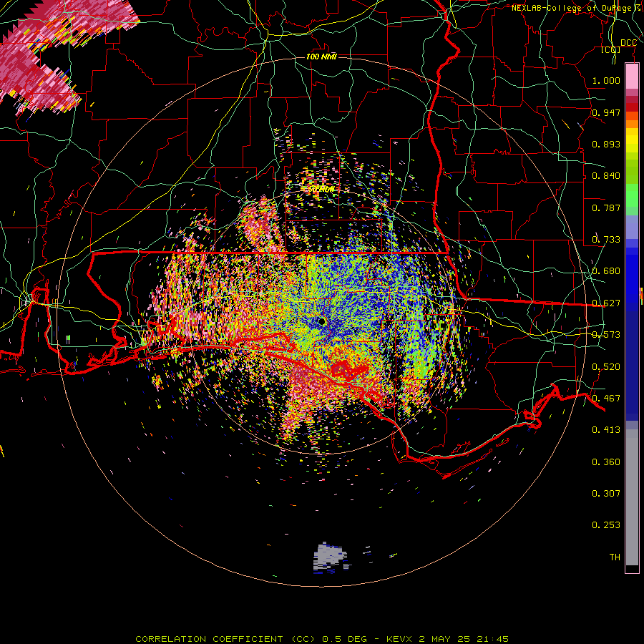Click the 0.680 scale value

(606, 271)
